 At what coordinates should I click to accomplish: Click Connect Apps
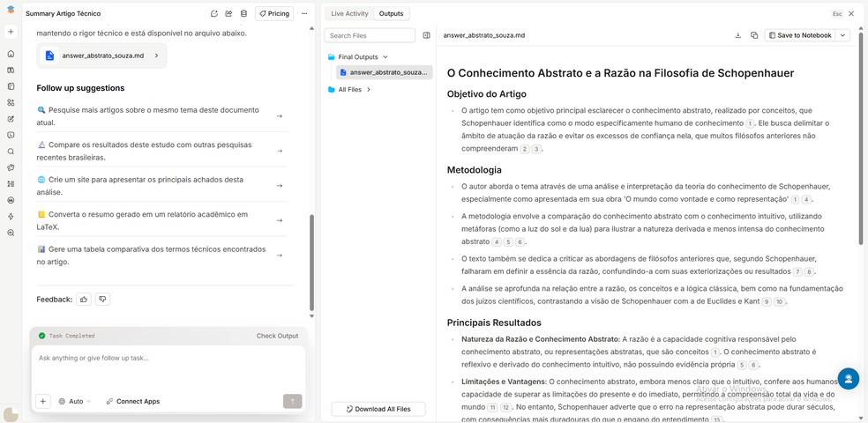[133, 402]
